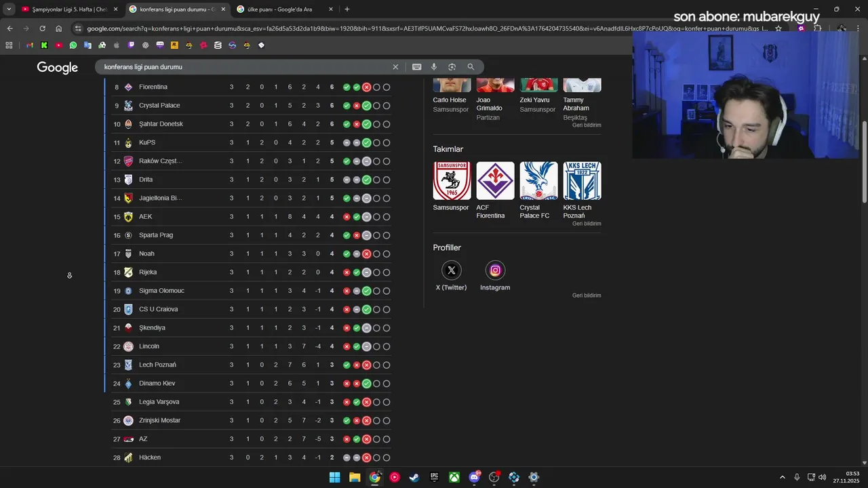Screen dimensions: 868x488
Task: Click Geri bildirim under Profiller
Action: tap(587, 296)
